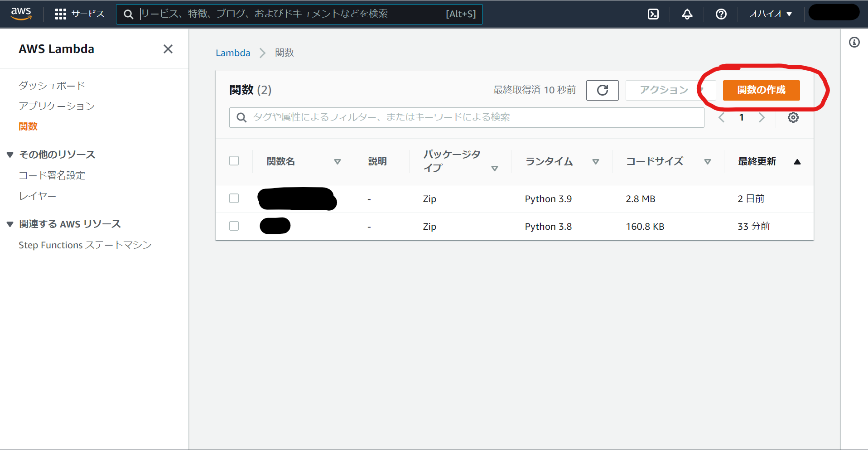Image resolution: width=868 pixels, height=450 pixels.
Task: Select page number 1 in pagination
Action: click(x=742, y=117)
